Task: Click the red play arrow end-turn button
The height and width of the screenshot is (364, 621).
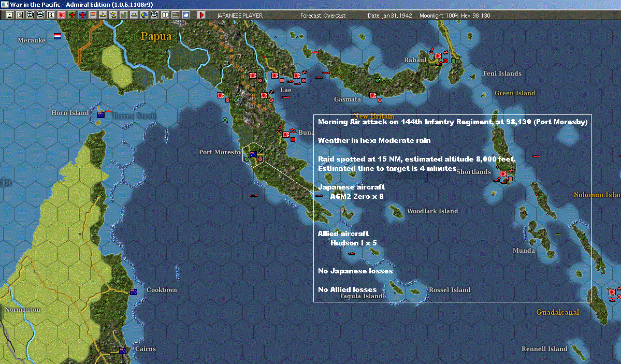Action: (201, 15)
